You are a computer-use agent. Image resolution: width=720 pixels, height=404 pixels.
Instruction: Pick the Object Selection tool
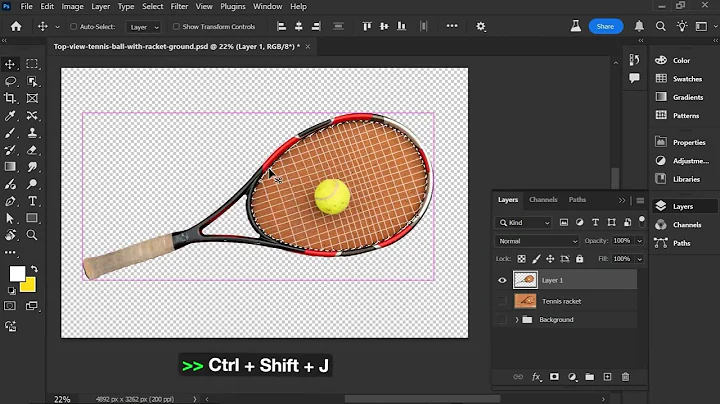pyautogui.click(x=32, y=81)
